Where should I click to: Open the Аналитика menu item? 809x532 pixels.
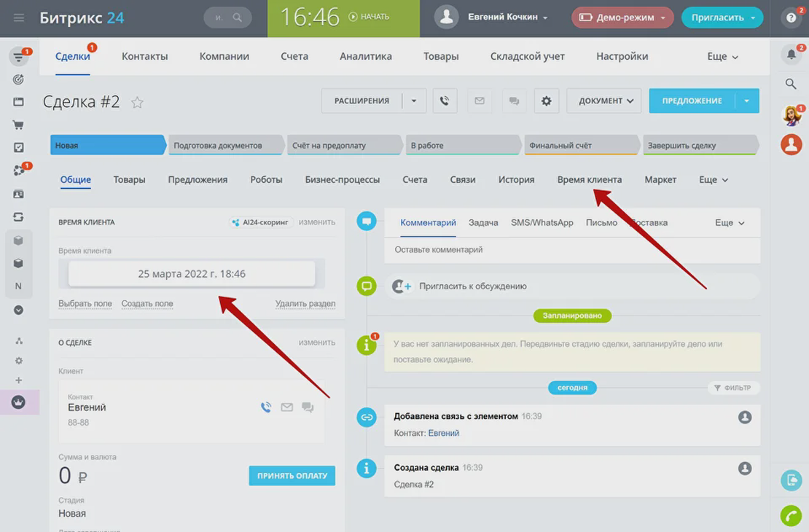point(365,56)
